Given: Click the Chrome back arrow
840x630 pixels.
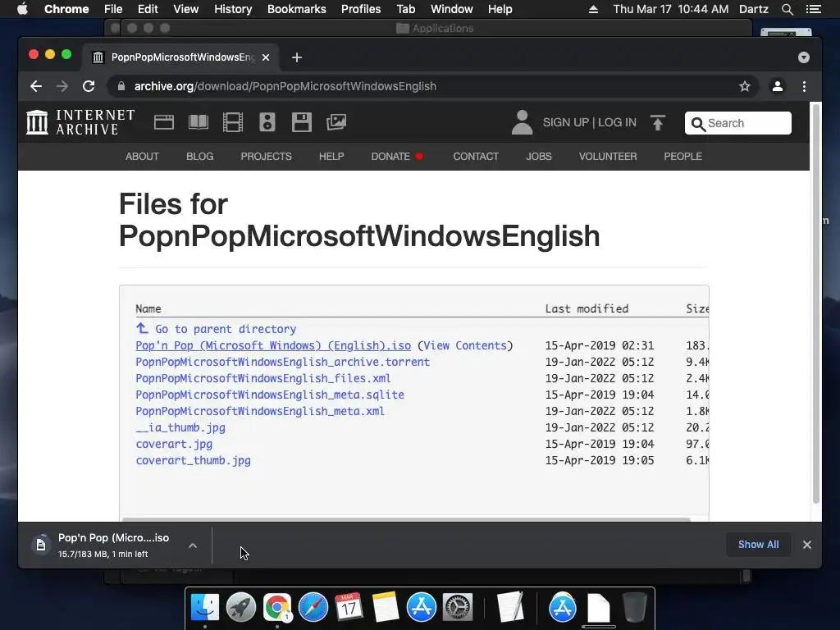Looking at the screenshot, I should click(x=36, y=86).
